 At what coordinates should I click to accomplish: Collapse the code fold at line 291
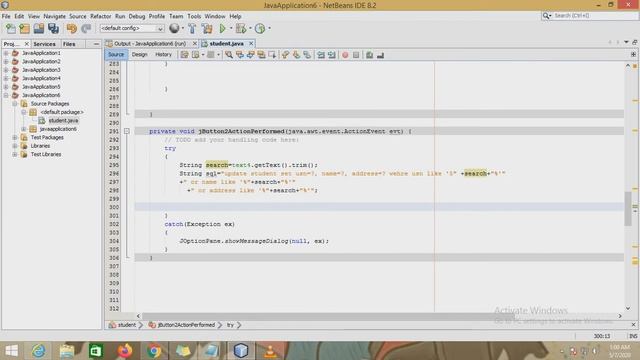(x=127, y=131)
